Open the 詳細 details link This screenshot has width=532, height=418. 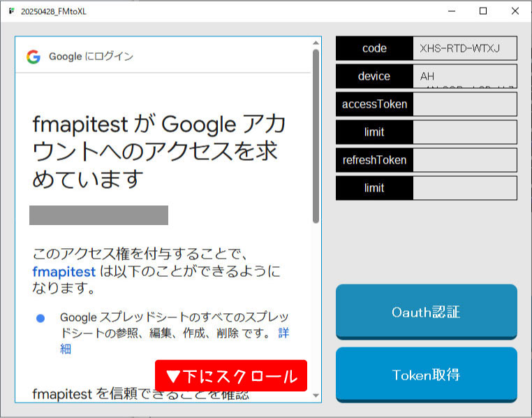click(x=283, y=333)
